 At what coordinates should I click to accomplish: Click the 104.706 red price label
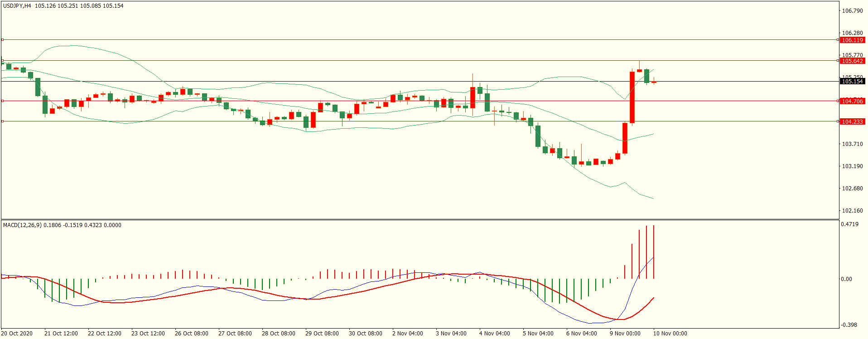852,101
